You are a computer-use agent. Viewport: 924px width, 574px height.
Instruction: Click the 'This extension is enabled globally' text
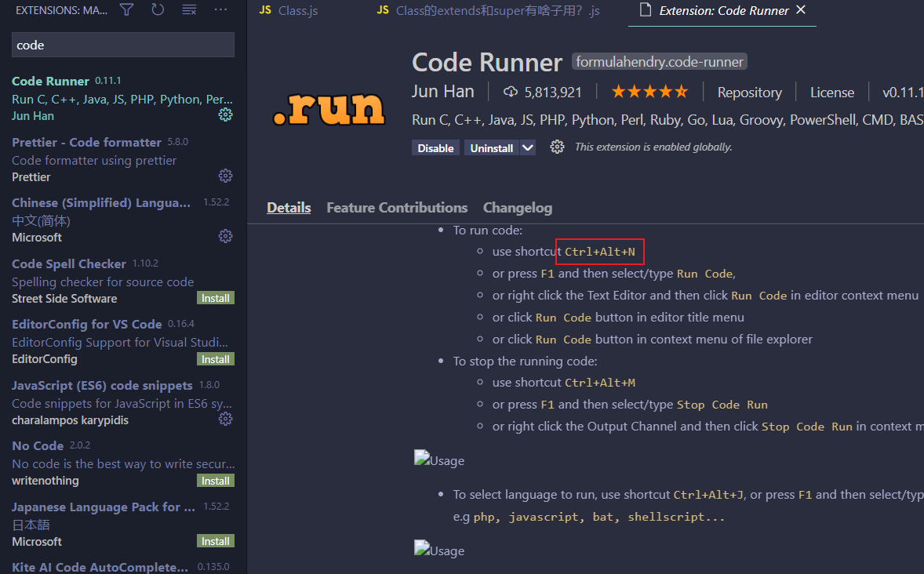[x=653, y=147]
